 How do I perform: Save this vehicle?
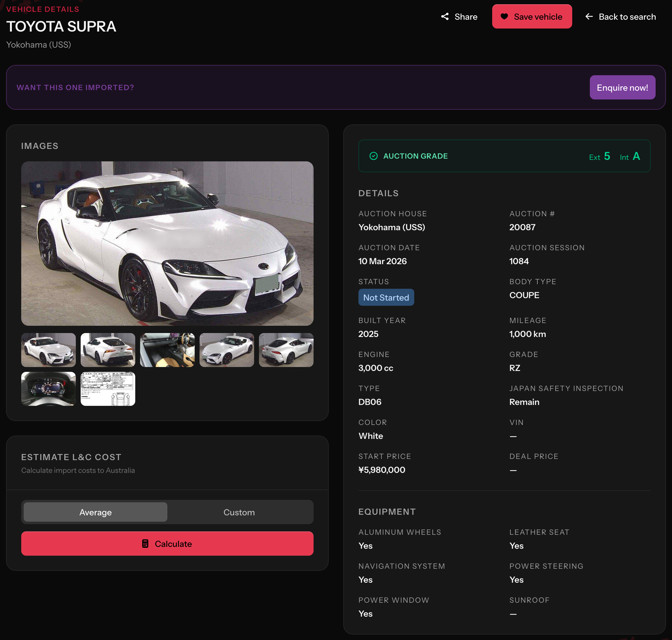532,16
